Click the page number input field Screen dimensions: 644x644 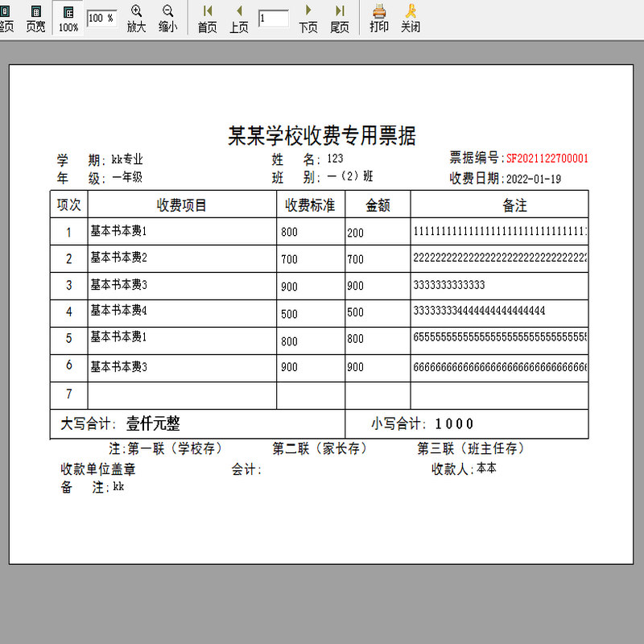273,19
